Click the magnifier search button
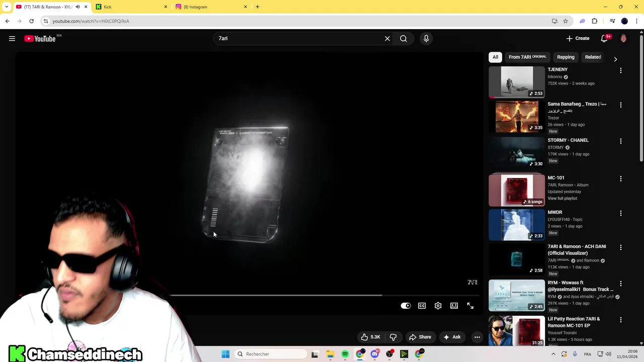644x362 pixels. [404, 39]
